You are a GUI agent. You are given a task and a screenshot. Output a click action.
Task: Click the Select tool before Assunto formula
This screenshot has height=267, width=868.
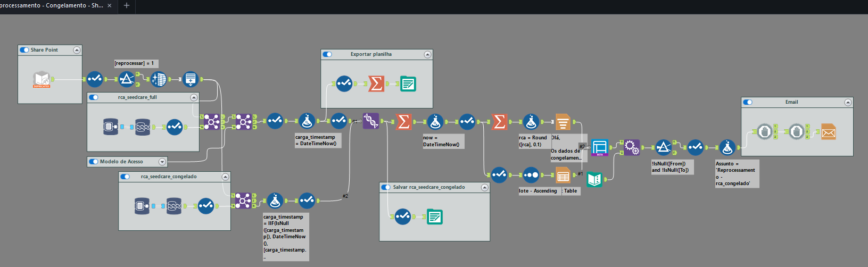(696, 147)
